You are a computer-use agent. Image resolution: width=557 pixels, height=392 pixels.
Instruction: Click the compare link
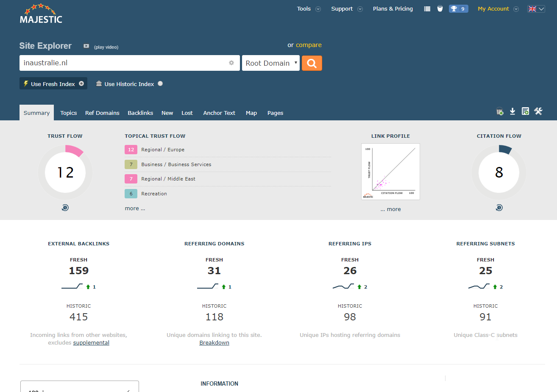[x=309, y=45]
